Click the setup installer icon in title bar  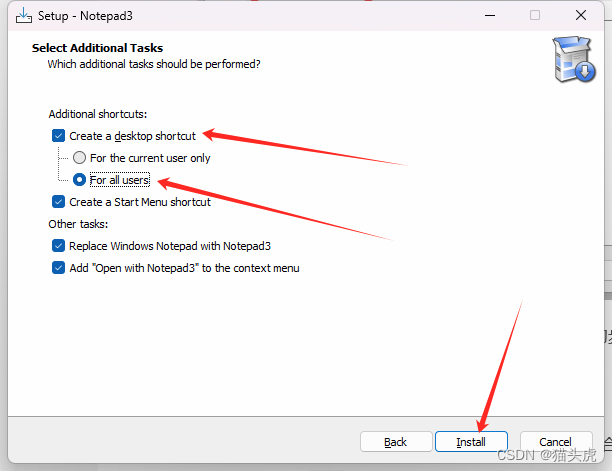click(x=24, y=16)
